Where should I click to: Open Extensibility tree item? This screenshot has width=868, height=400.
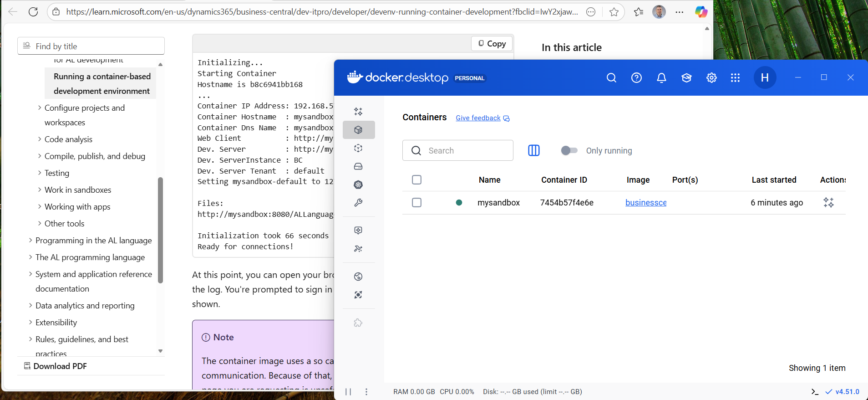(56, 322)
